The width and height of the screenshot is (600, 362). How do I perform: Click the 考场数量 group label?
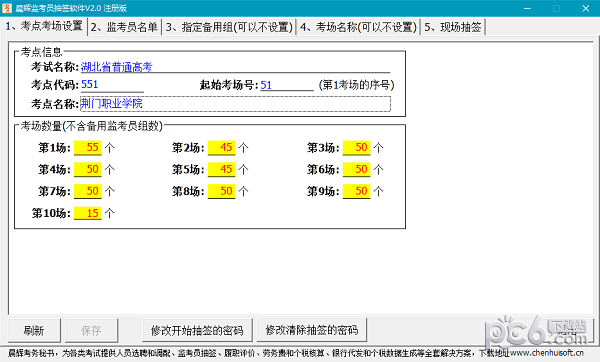click(91, 126)
